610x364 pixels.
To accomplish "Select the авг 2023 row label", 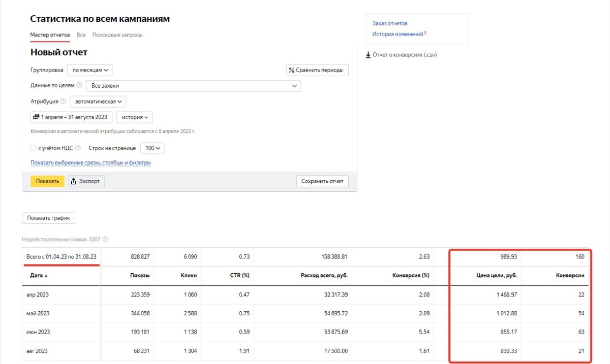I will click(38, 351).
